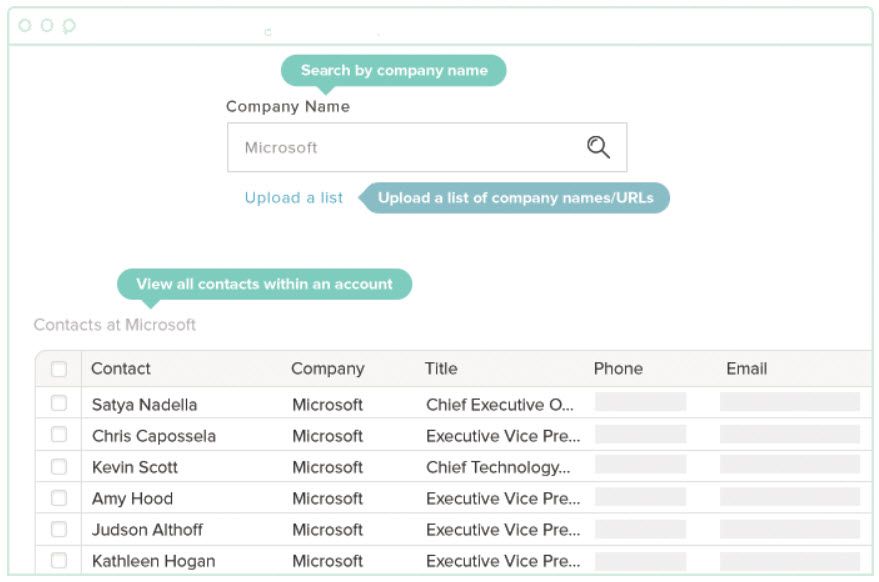Click the Upload a list of company names/URLs tooltip
The image size is (879, 582).
pos(515,198)
